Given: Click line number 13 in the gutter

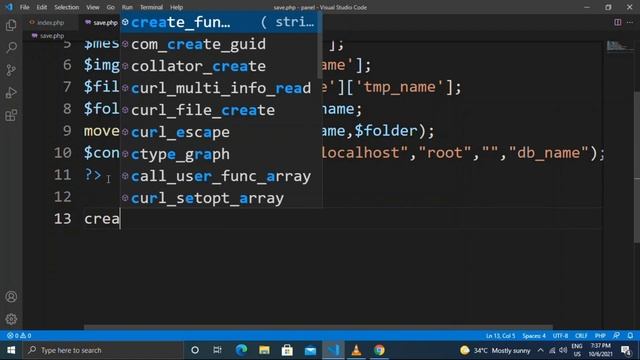Looking at the screenshot, I should point(62,219).
